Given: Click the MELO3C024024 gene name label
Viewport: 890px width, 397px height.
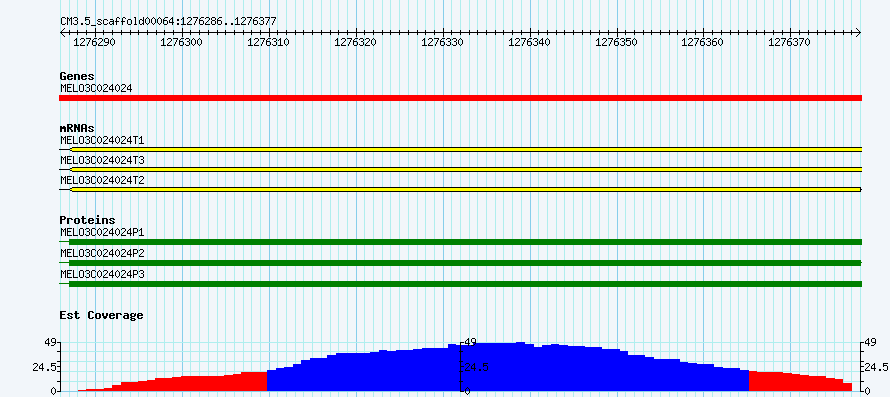Looking at the screenshot, I should [x=96, y=88].
